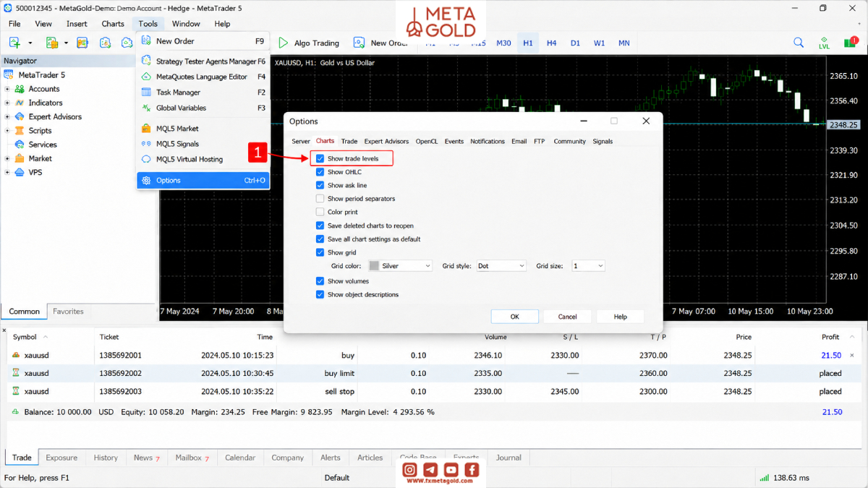This screenshot has height=488, width=868.
Task: Sort by the Profit column header
Action: (x=830, y=337)
